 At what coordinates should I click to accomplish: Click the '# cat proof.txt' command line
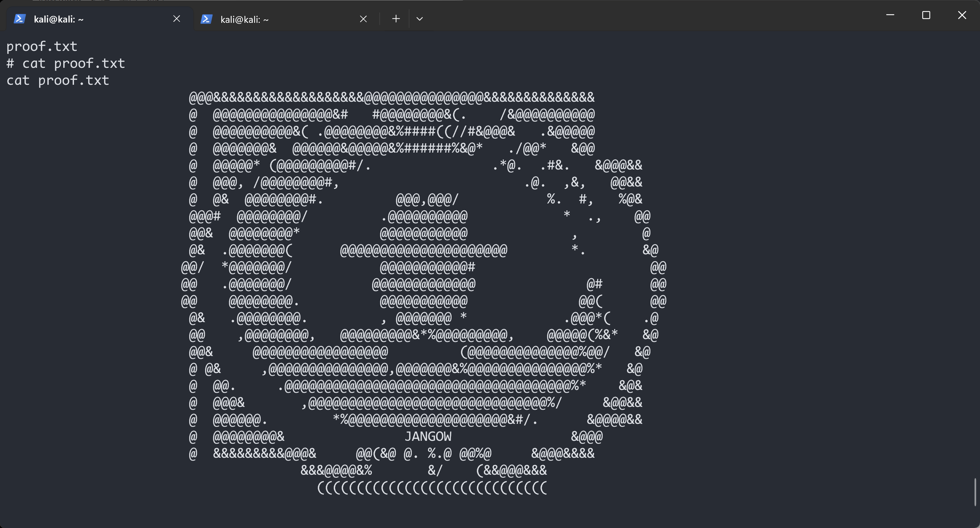[66, 63]
